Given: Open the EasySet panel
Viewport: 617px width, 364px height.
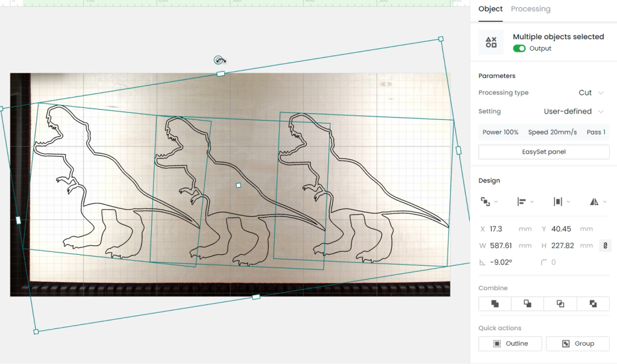Looking at the screenshot, I should (544, 152).
